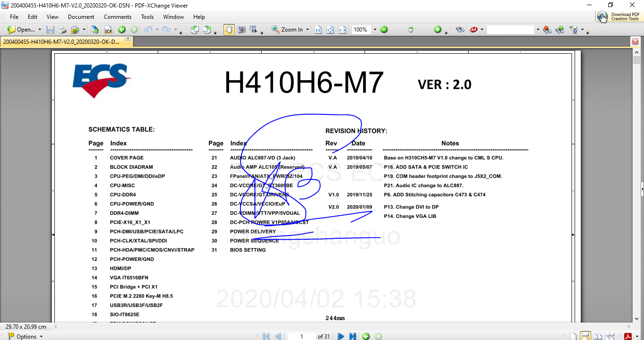
Task: Print the document using the printer icon
Action: (62, 29)
